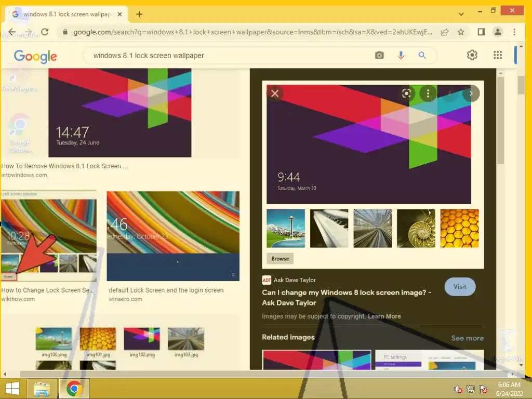Open the Google apps grid
Image resolution: width=532 pixels, height=399 pixels.
pyautogui.click(x=498, y=55)
